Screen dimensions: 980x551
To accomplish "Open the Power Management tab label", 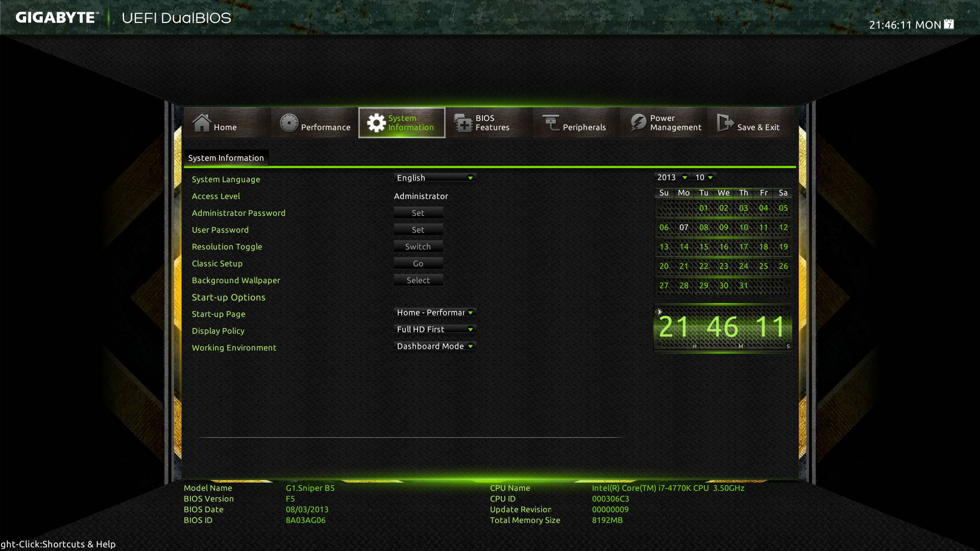I will (x=676, y=122).
